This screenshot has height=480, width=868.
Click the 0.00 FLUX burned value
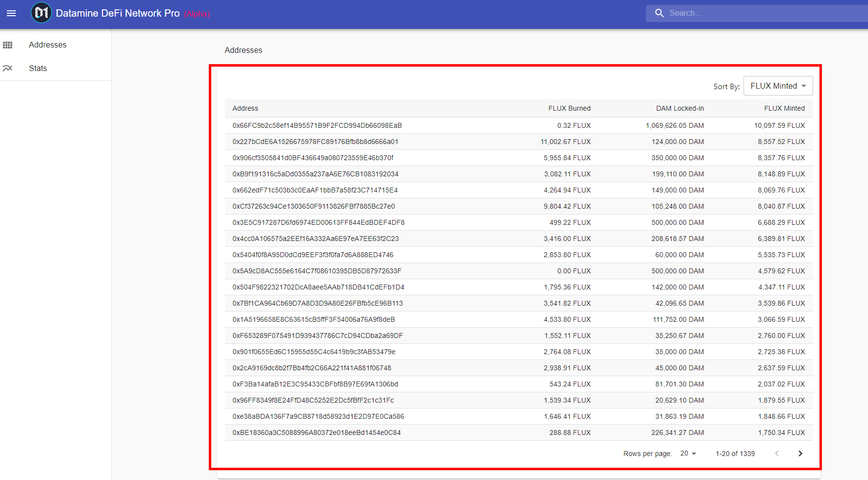coord(574,271)
